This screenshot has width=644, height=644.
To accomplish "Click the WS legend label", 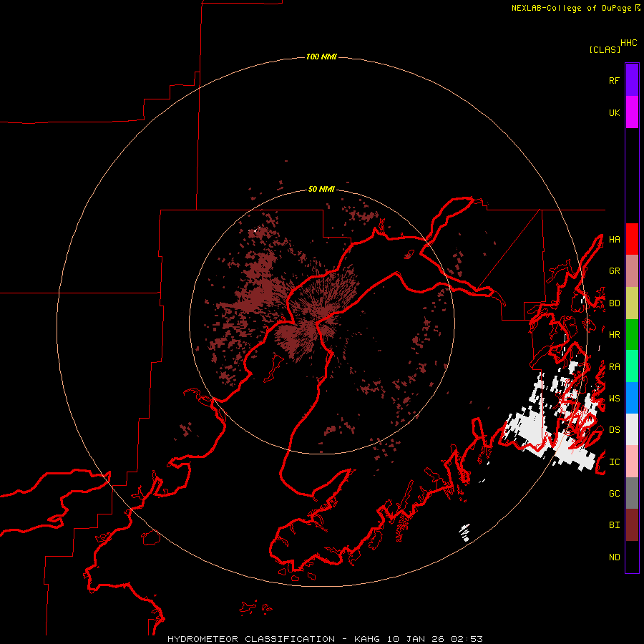I will pyautogui.click(x=615, y=398).
